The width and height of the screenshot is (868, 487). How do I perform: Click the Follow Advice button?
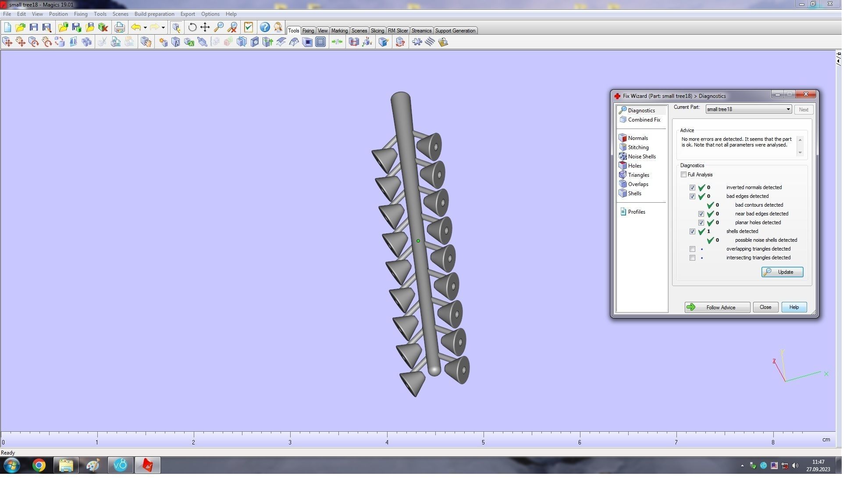(717, 307)
